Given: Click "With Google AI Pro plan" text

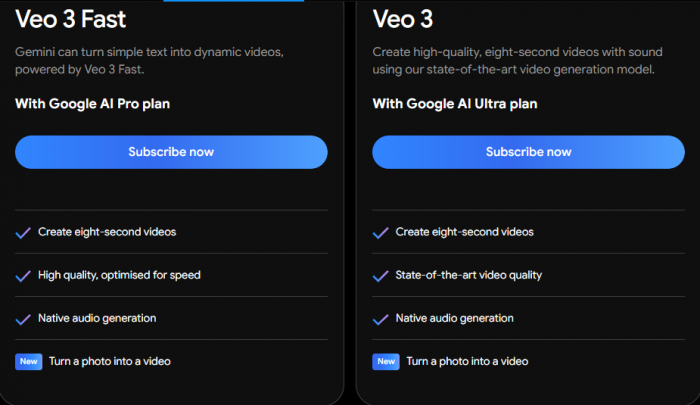Looking at the screenshot, I should coord(92,104).
